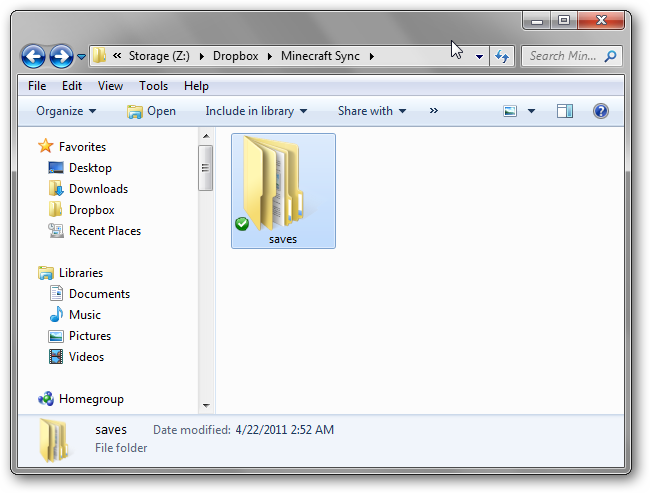
Task: Expand the Include in library dropdown
Action: click(256, 111)
